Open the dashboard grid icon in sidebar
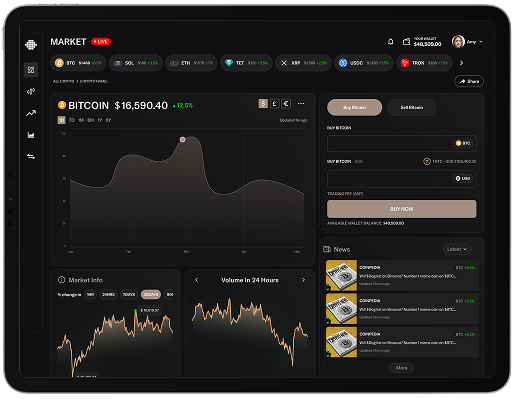The width and height of the screenshot is (515, 399). click(x=31, y=70)
